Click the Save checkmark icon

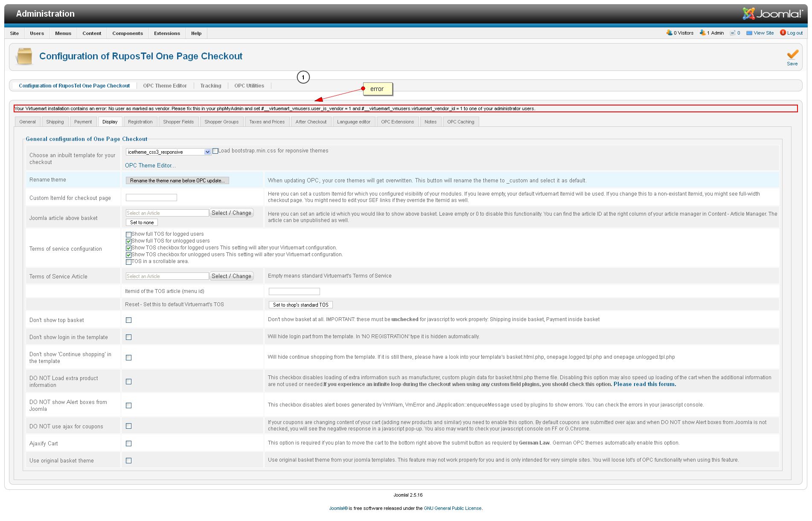(792, 55)
